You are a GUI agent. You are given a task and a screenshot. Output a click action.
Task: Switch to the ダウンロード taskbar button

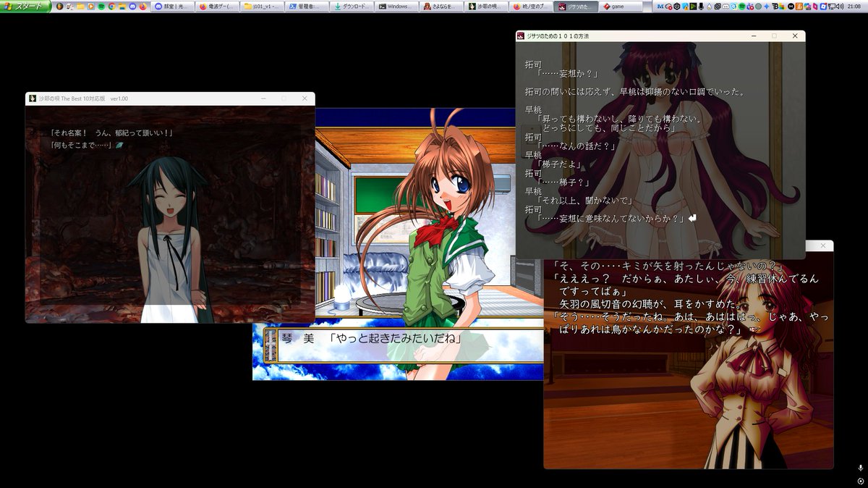[351, 7]
